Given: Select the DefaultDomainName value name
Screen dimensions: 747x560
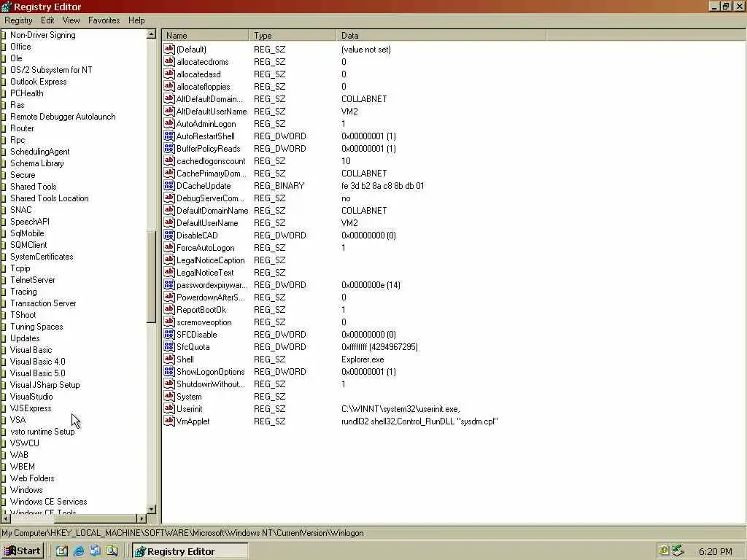Looking at the screenshot, I should (x=212, y=211).
